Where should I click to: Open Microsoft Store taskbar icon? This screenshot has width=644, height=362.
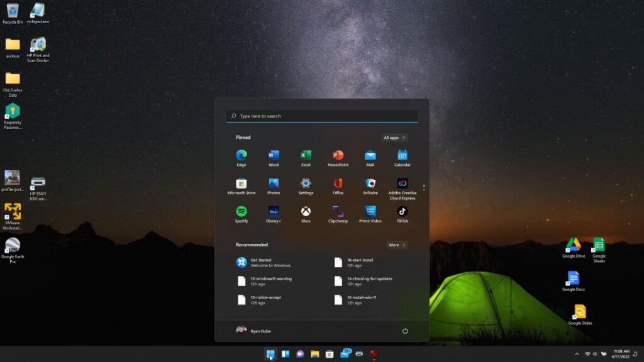pyautogui.click(x=330, y=354)
